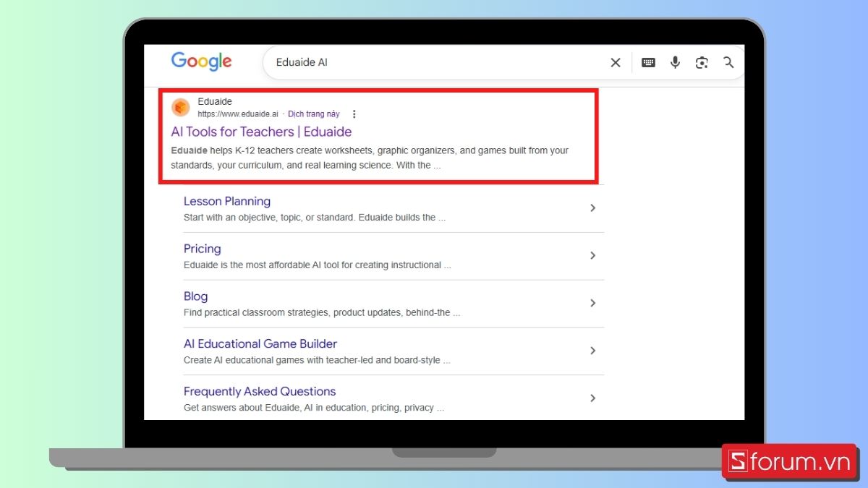Viewport: 868px width, 488px height.
Task: Open the on-screen keyboard input tool
Action: 649,63
